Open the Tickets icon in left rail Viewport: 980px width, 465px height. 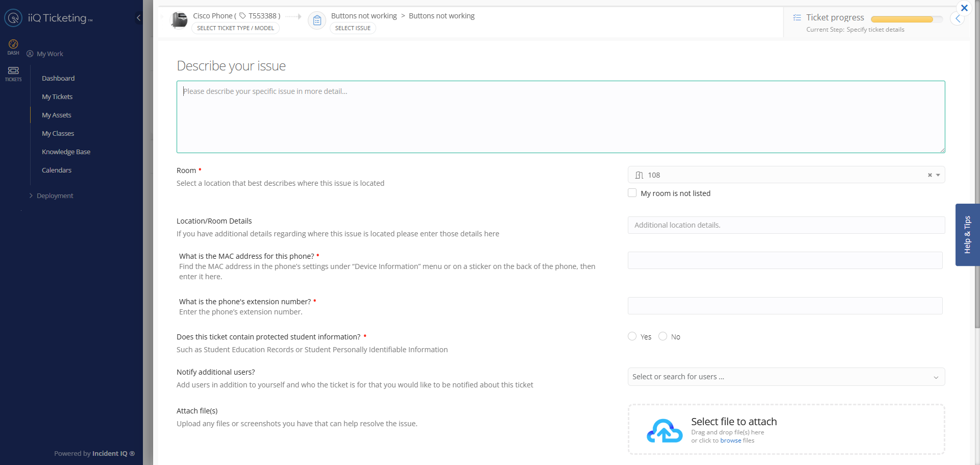[x=13, y=71]
